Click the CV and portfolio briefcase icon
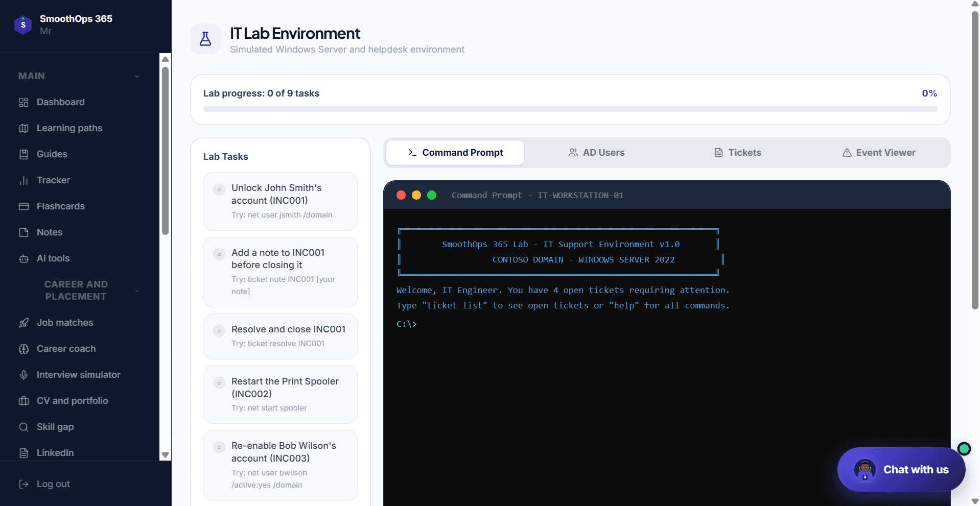Viewport: 980px width, 506px height. (x=24, y=401)
